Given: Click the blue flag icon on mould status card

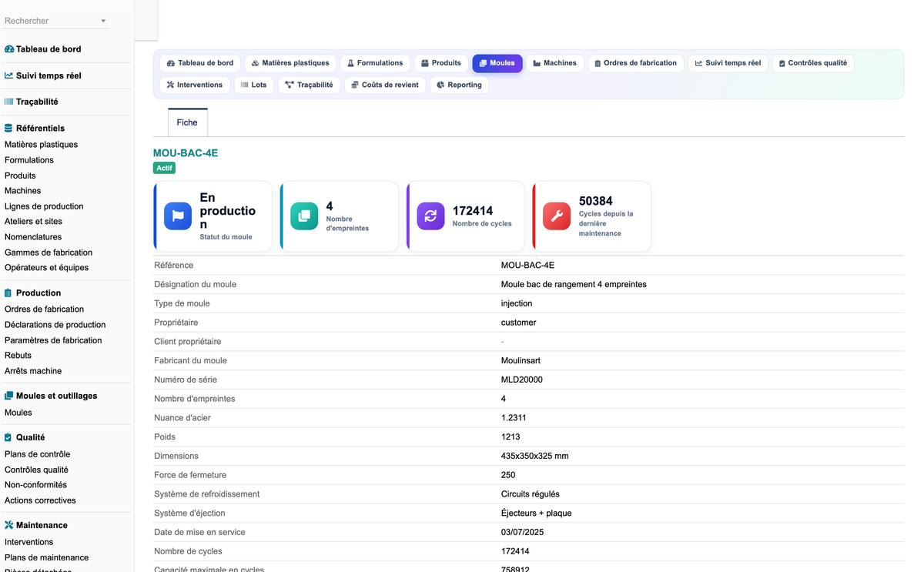Looking at the screenshot, I should [178, 216].
